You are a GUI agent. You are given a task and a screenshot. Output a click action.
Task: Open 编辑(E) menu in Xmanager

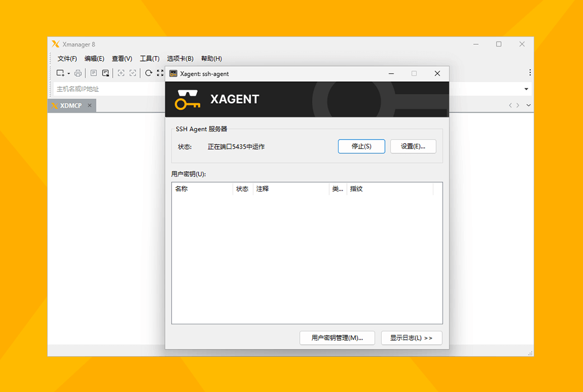coord(94,59)
